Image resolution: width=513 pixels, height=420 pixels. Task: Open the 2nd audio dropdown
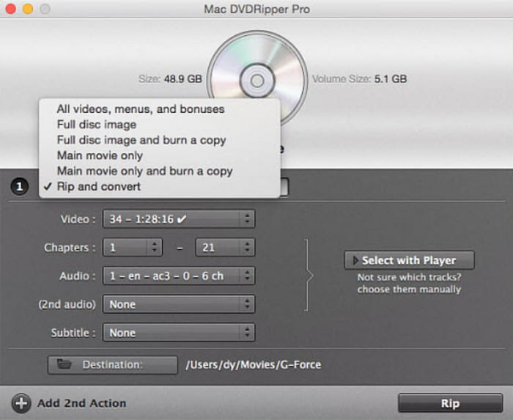[179, 304]
